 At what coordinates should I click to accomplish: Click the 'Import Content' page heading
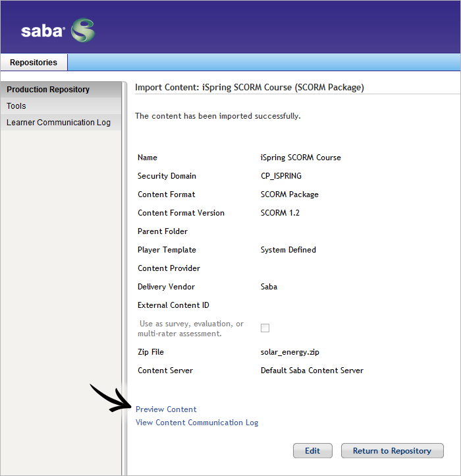(250, 88)
